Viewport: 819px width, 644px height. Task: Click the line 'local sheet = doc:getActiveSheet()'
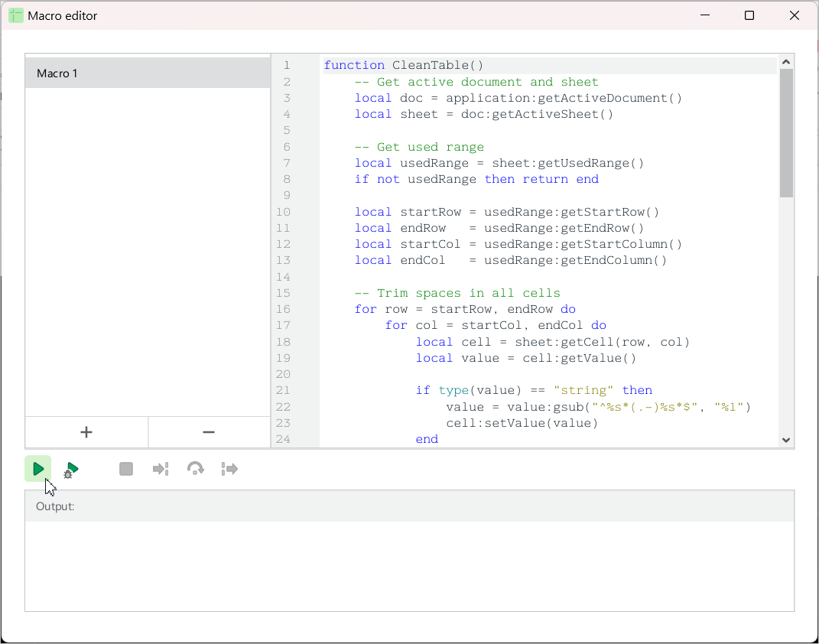pyautogui.click(x=483, y=115)
